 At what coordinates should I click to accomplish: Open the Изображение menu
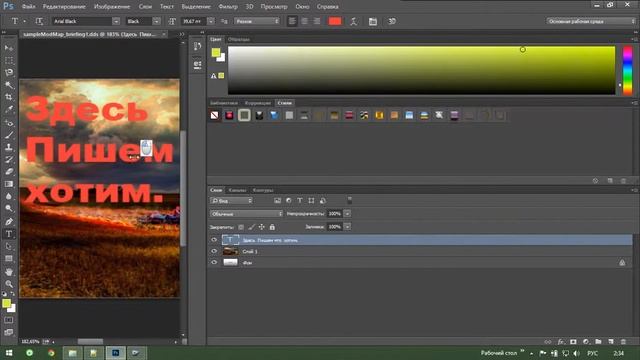pos(112,7)
